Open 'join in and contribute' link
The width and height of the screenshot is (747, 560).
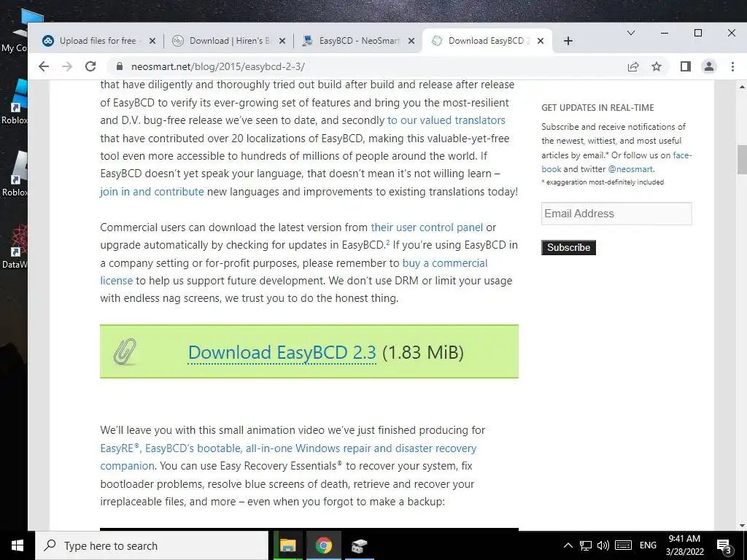click(152, 192)
